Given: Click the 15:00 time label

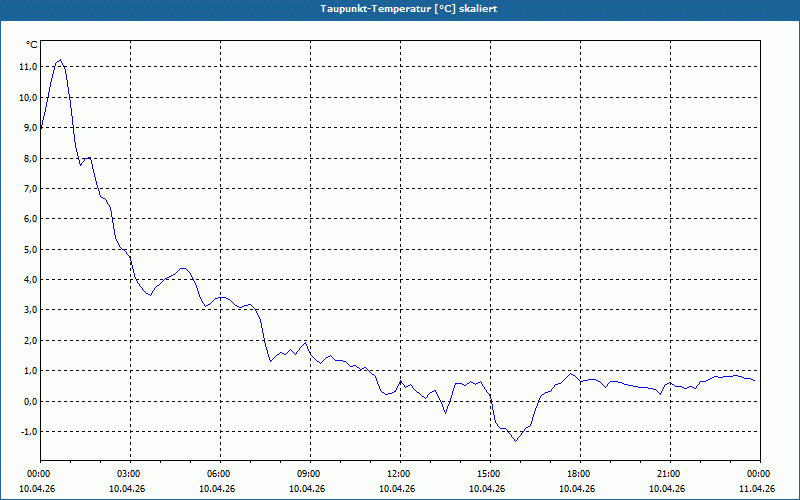Looking at the screenshot, I should coord(490,474).
